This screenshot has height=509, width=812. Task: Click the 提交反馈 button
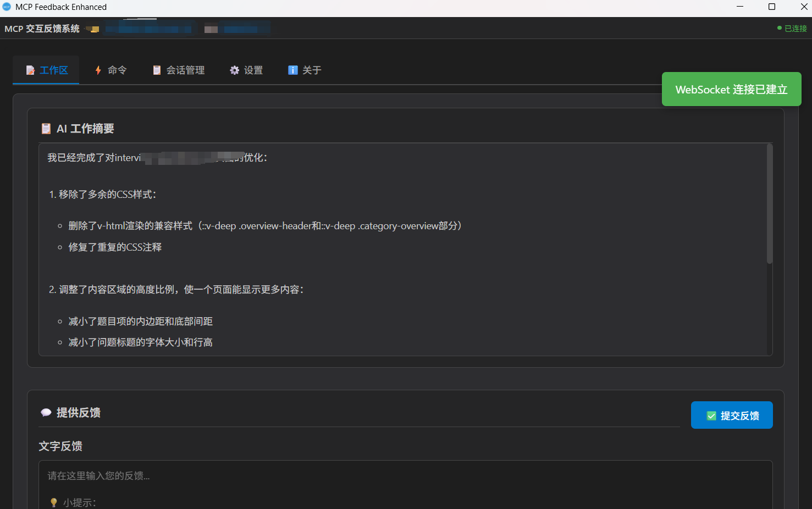(x=732, y=415)
